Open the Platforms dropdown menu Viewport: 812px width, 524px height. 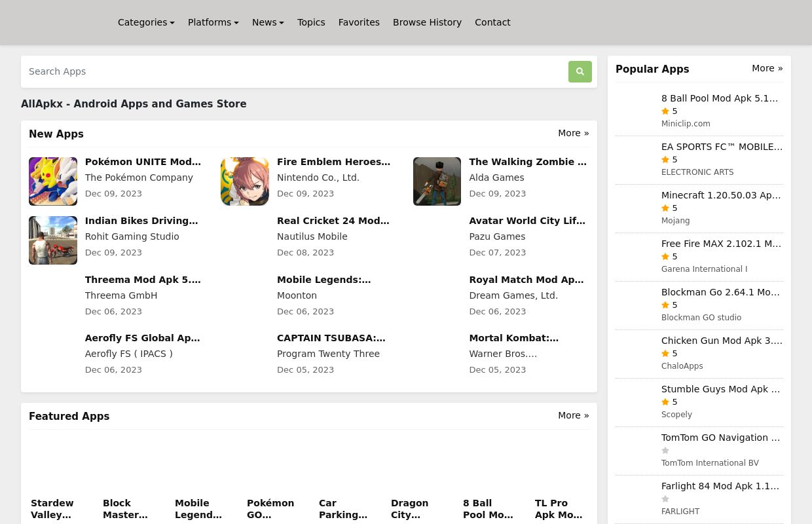(x=213, y=22)
